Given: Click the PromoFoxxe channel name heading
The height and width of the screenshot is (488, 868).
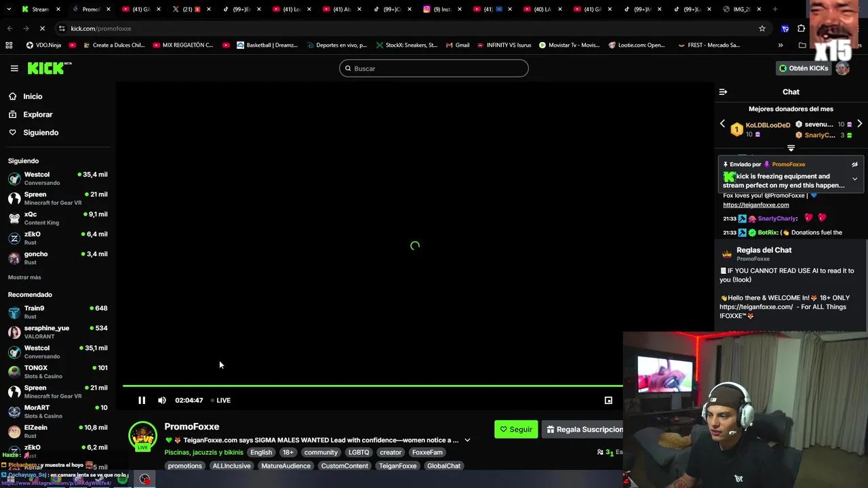Looking at the screenshot, I should (x=192, y=427).
